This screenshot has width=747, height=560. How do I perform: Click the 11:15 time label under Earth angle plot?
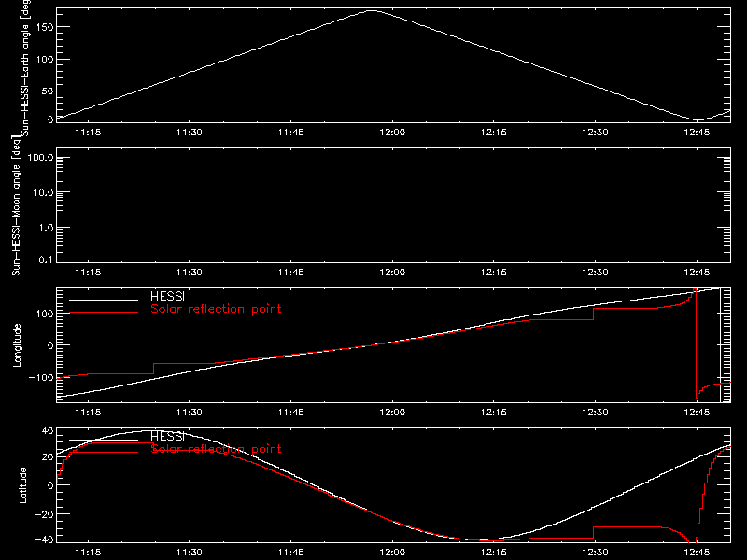[x=88, y=132]
